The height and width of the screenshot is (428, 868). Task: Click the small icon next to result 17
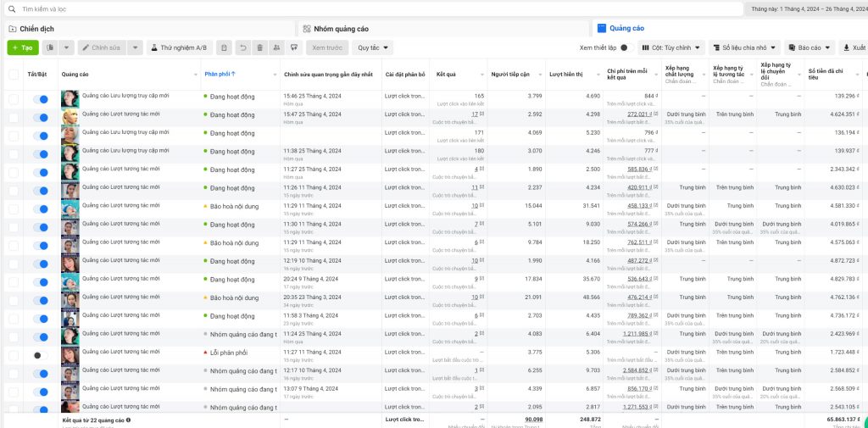[481, 114]
